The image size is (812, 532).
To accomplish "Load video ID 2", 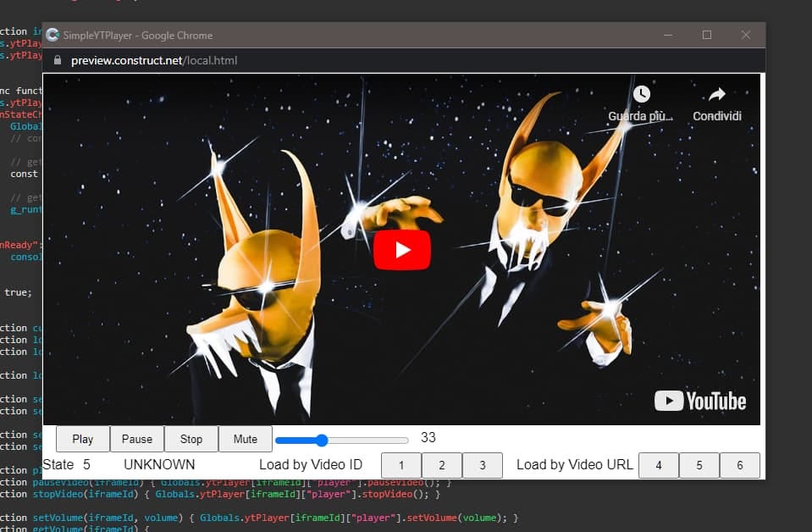I will click(x=442, y=465).
